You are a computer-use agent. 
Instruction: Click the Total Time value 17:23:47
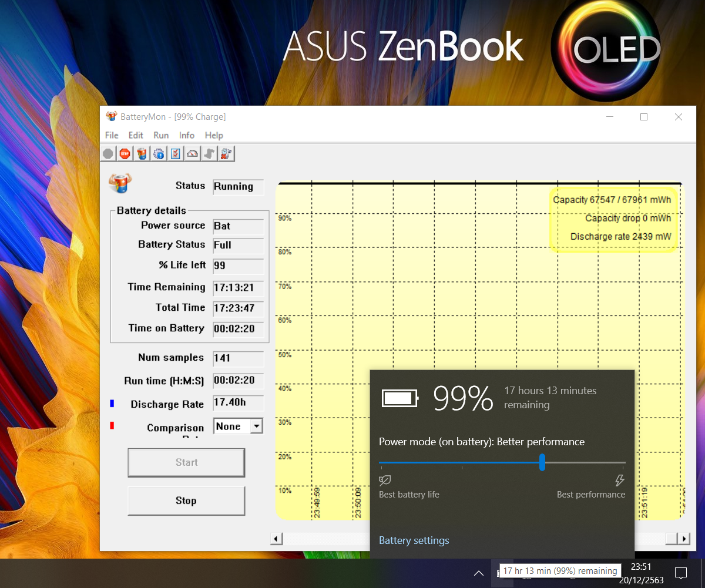pyautogui.click(x=238, y=308)
